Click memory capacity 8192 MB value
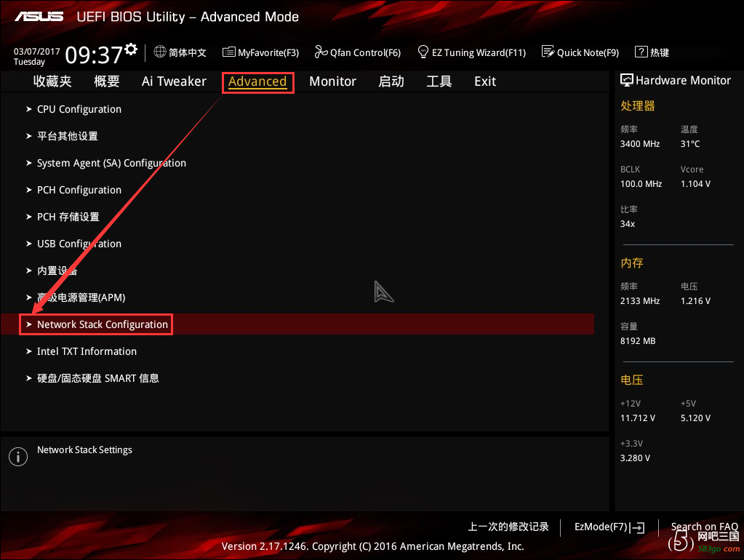The height and width of the screenshot is (560, 744). [638, 341]
